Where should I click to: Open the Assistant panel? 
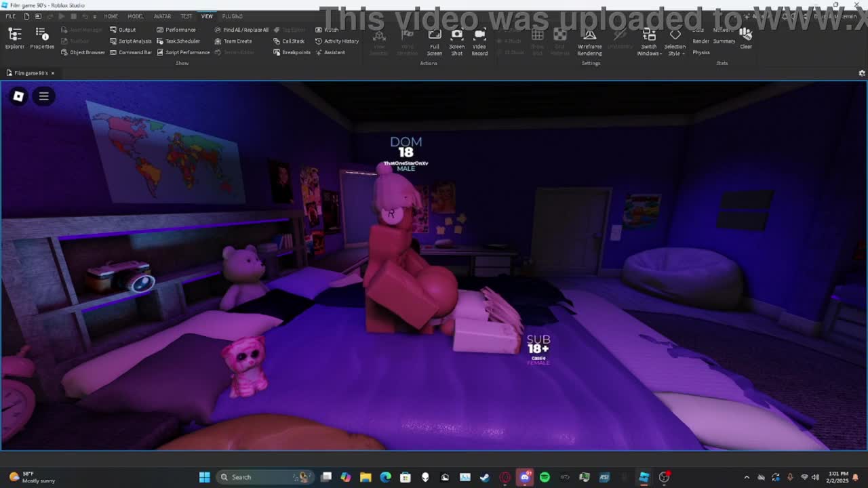click(330, 52)
